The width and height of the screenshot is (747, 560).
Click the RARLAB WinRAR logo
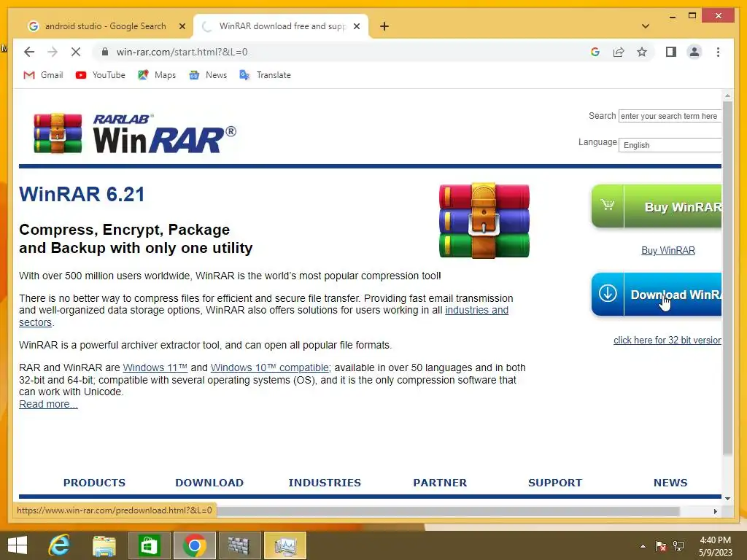(x=135, y=133)
